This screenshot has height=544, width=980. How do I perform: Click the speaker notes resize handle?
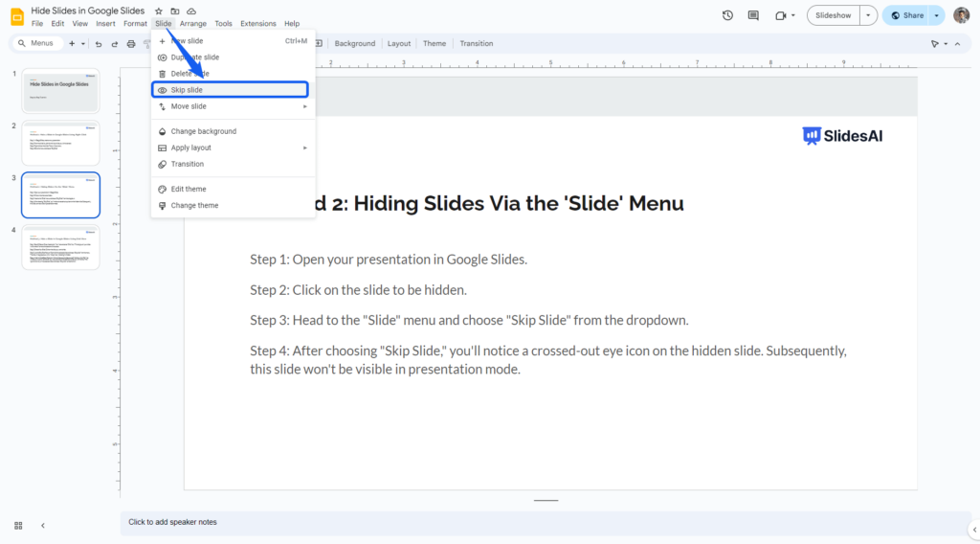(x=546, y=500)
